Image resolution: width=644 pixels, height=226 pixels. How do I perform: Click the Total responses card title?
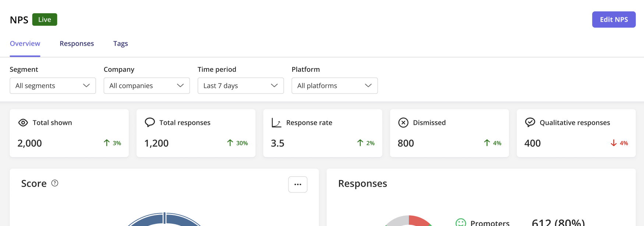point(185,123)
